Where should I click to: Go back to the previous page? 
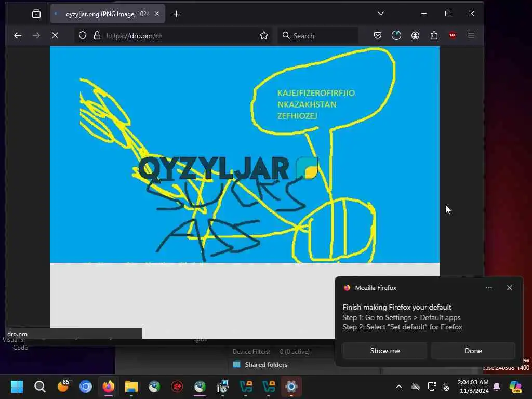point(18,36)
